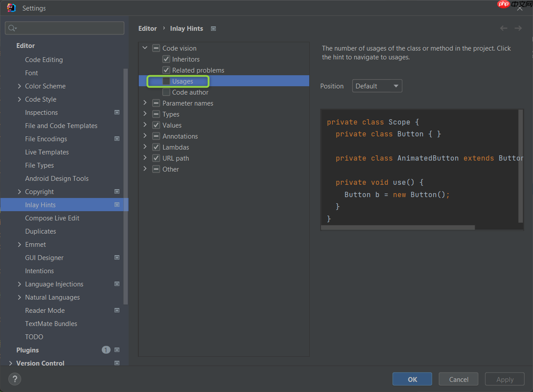This screenshot has width=533, height=392.
Task: Click the back navigation arrow icon
Action: pyautogui.click(x=503, y=29)
